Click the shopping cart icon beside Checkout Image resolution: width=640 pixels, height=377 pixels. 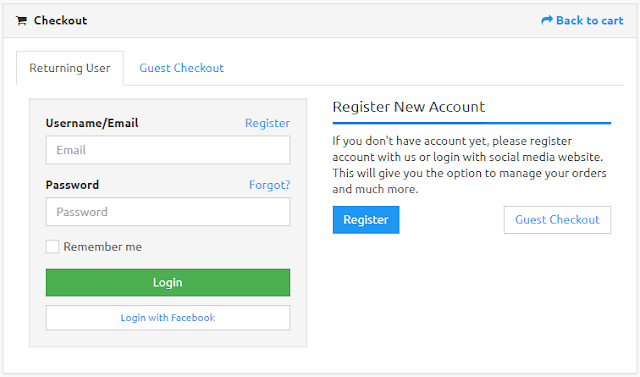(x=22, y=20)
